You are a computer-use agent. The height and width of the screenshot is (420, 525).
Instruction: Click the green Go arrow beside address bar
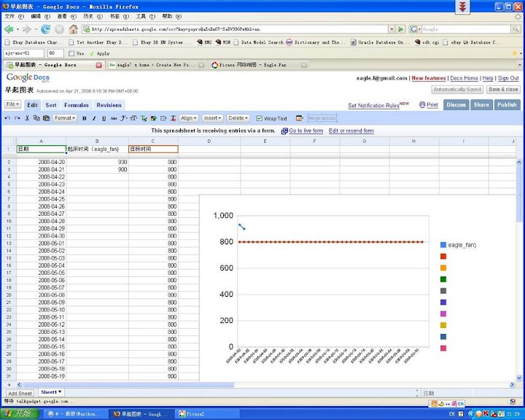pyautogui.click(x=401, y=29)
